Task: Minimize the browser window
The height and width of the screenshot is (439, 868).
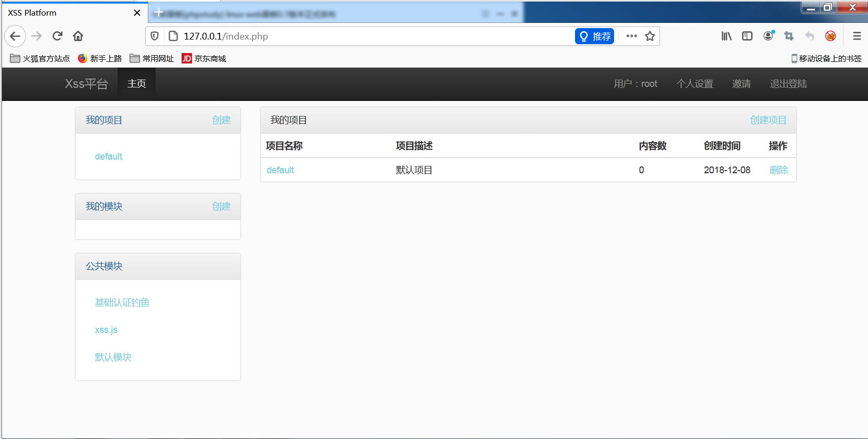Action: tap(811, 7)
